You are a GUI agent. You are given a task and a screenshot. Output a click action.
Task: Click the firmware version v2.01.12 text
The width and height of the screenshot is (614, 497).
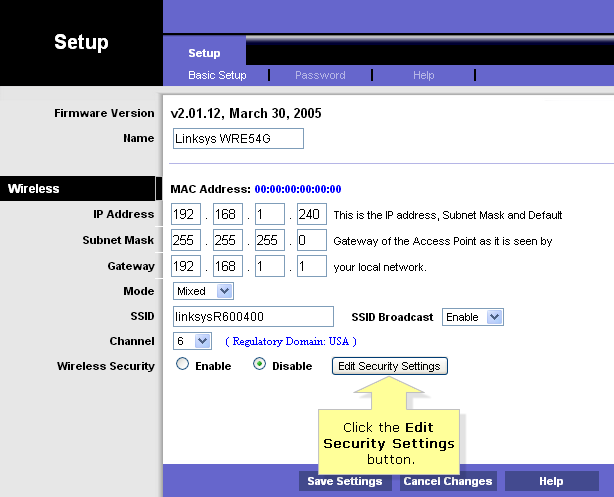click(246, 113)
